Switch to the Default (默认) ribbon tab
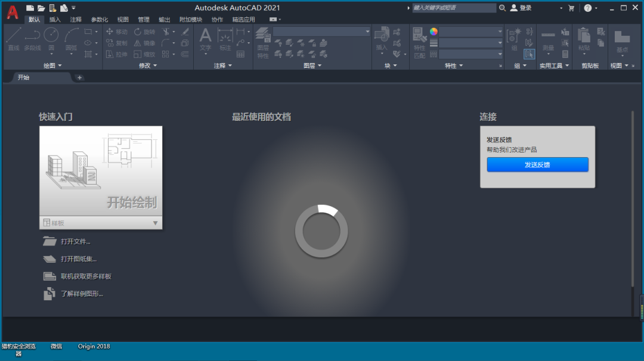The image size is (644, 361). (35, 19)
